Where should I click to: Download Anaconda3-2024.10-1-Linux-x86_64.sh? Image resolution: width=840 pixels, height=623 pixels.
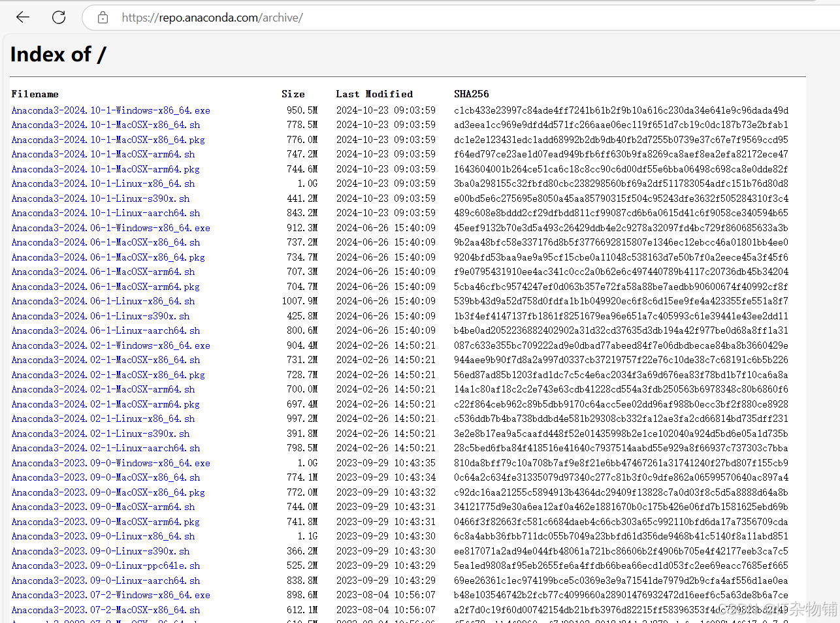(103, 184)
